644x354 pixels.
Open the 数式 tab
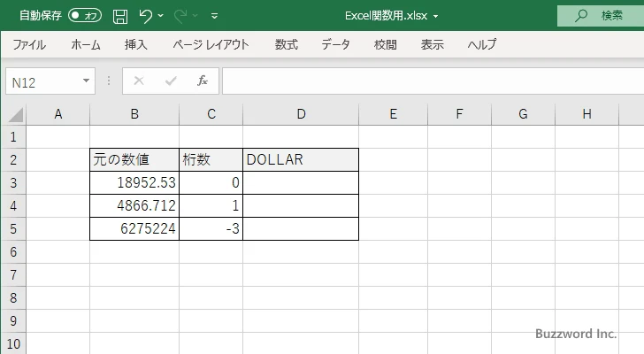[287, 44]
